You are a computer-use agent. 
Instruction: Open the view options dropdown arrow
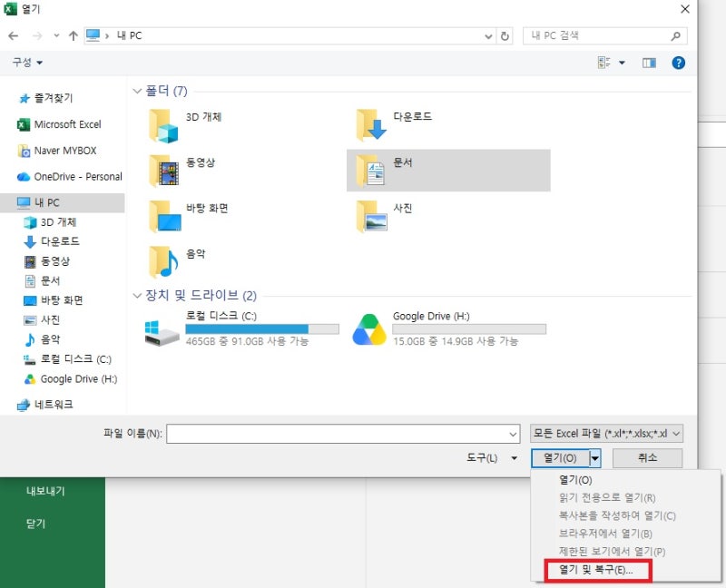point(622,63)
